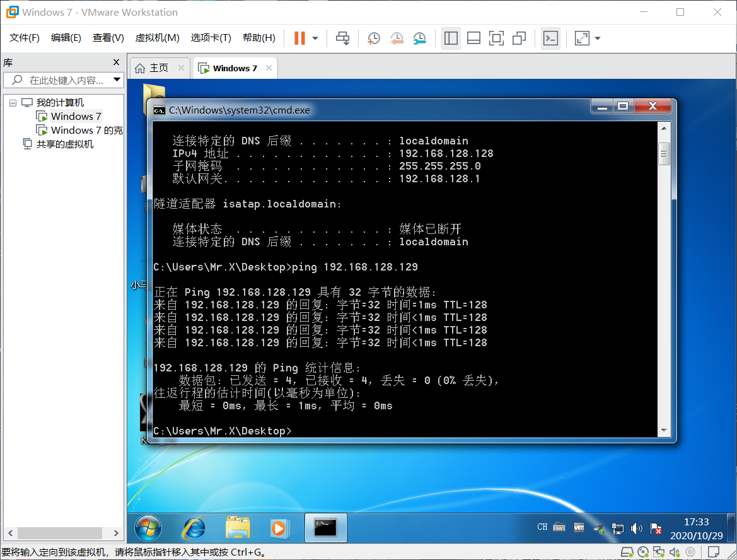Screen dimensions: 737x560
Task: Close the 主页 tab
Action: [181, 68]
